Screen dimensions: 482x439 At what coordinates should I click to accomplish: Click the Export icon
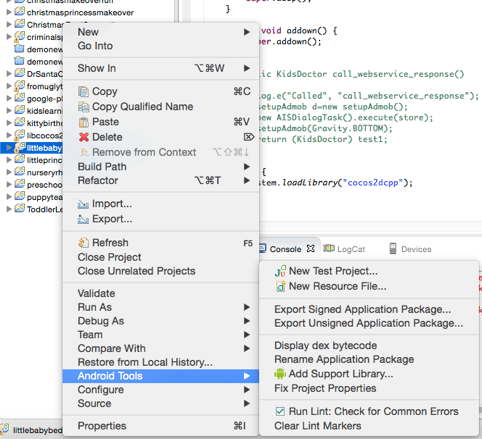click(x=83, y=219)
